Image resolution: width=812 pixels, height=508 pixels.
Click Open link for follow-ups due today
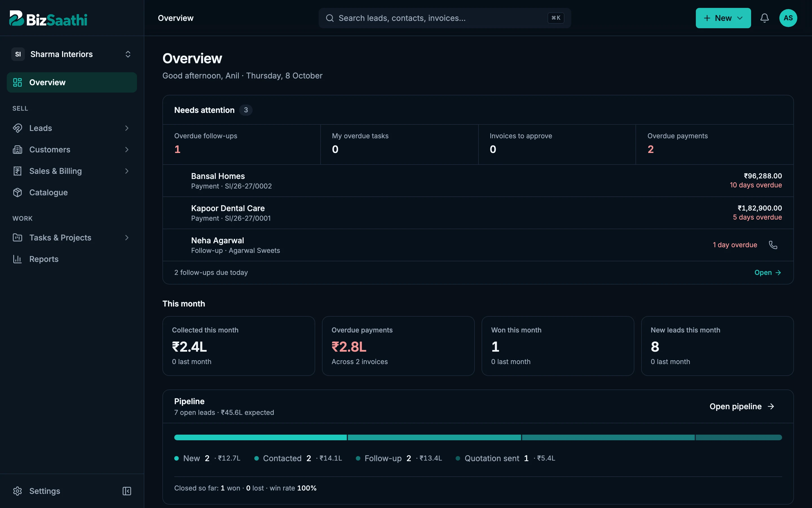click(x=768, y=272)
